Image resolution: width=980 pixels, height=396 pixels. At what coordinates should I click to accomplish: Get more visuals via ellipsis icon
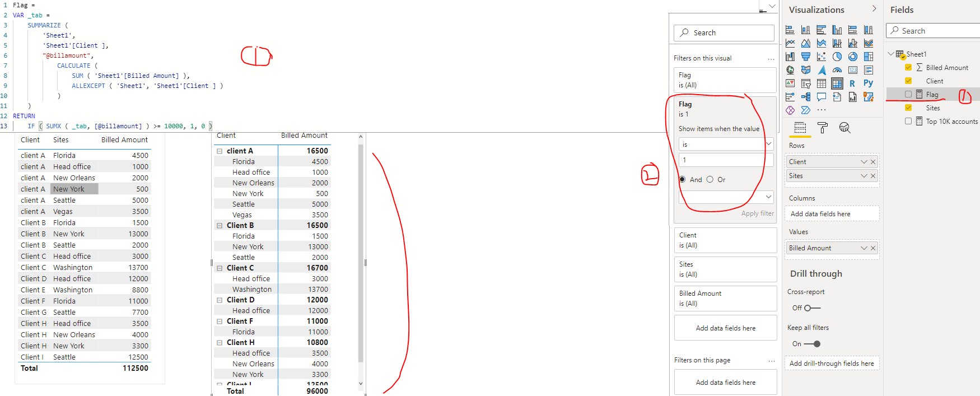click(x=822, y=110)
